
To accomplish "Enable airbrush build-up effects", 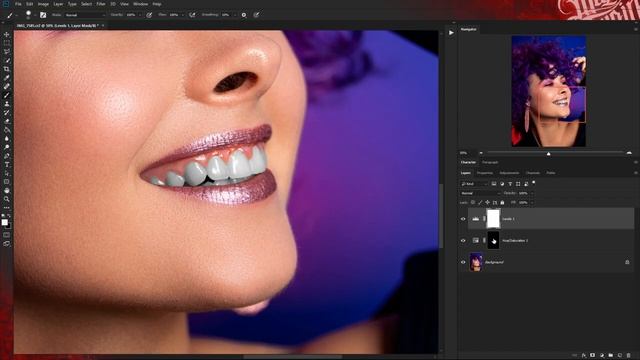I will point(192,15).
